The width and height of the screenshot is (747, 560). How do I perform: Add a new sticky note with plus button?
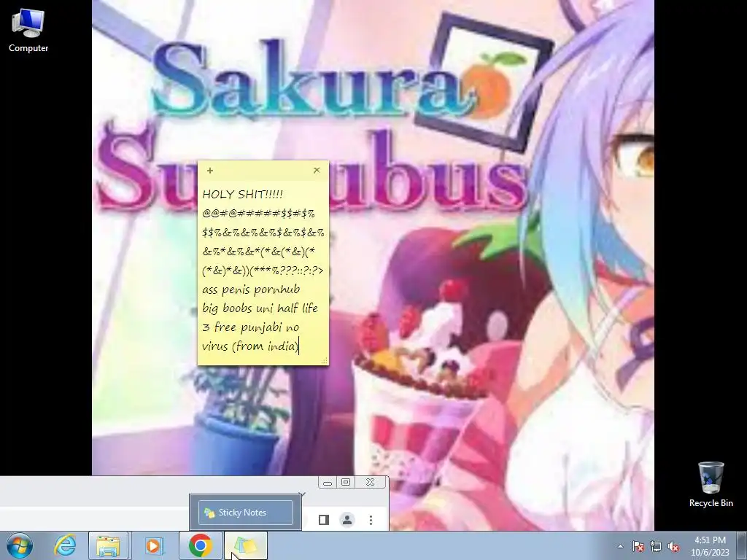tap(210, 171)
